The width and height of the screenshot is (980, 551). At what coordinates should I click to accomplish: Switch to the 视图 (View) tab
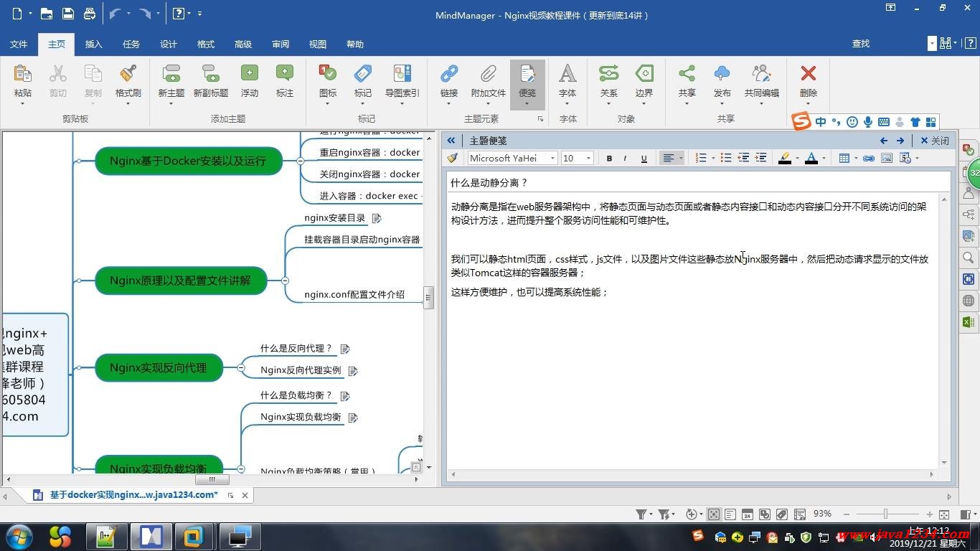(x=318, y=44)
